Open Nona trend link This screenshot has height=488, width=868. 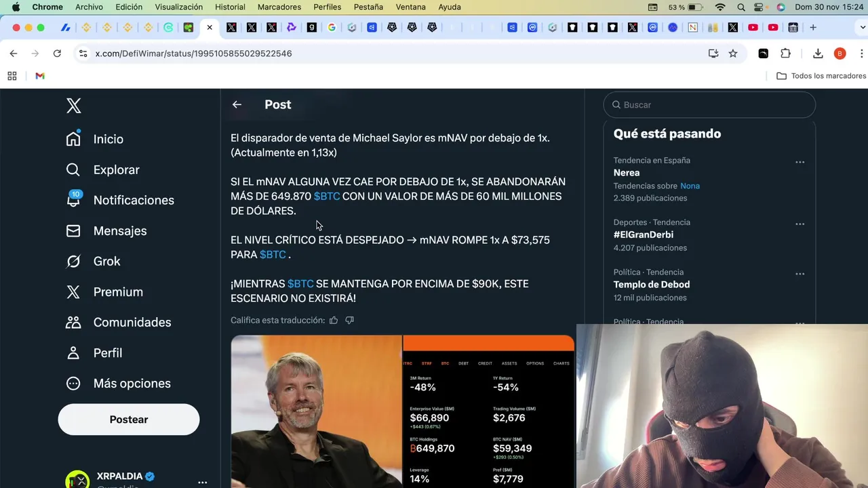(690, 186)
